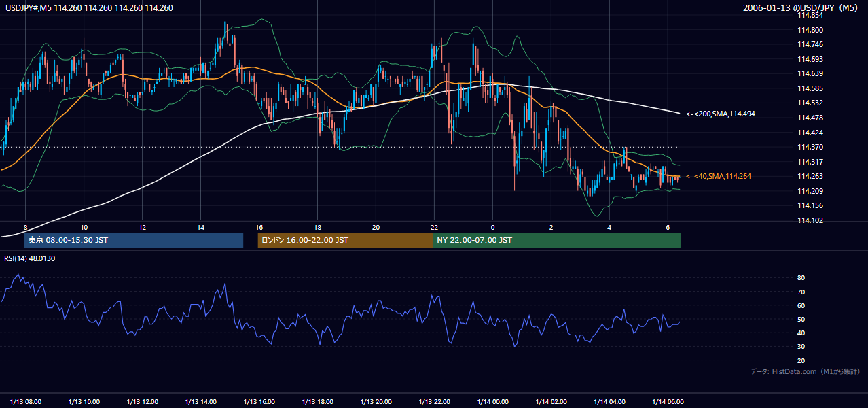Select the 40 SMA 114.264 label
Viewport: 868px width, 408px height.
click(719, 176)
